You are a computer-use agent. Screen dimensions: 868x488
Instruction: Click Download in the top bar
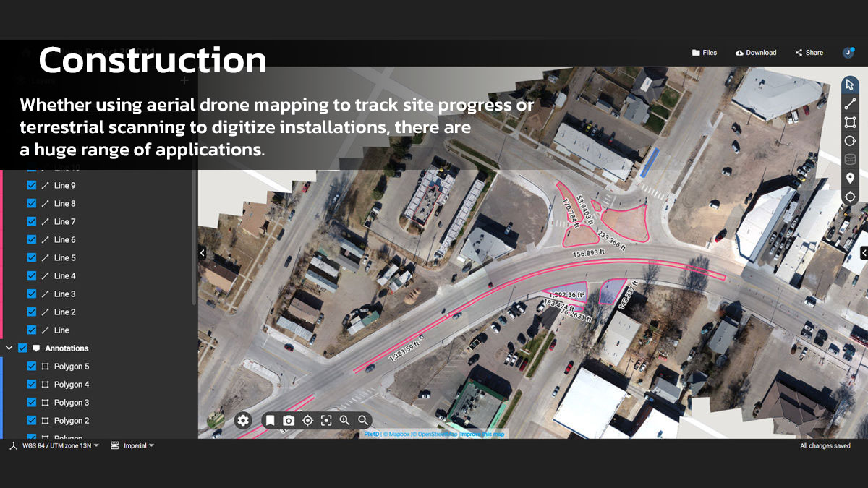755,53
